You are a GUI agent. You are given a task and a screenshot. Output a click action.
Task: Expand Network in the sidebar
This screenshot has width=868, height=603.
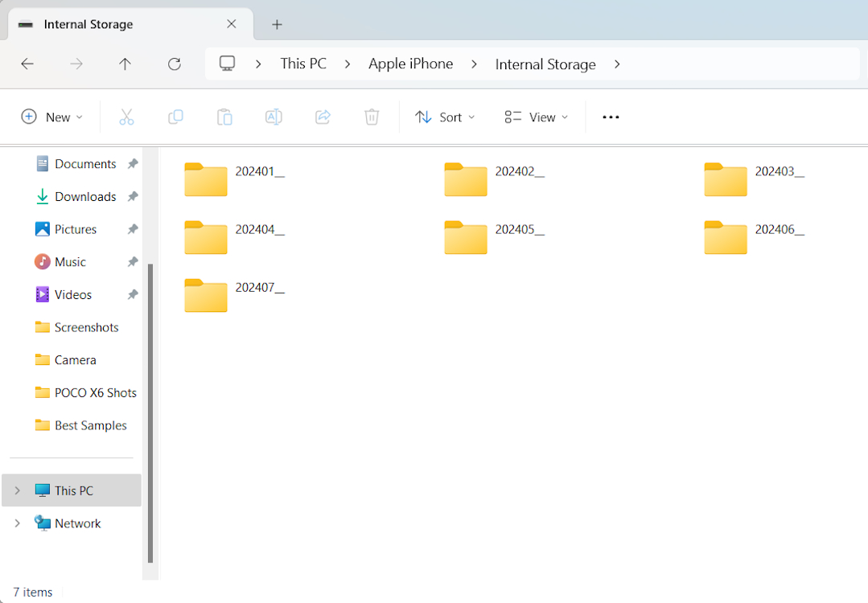point(17,523)
